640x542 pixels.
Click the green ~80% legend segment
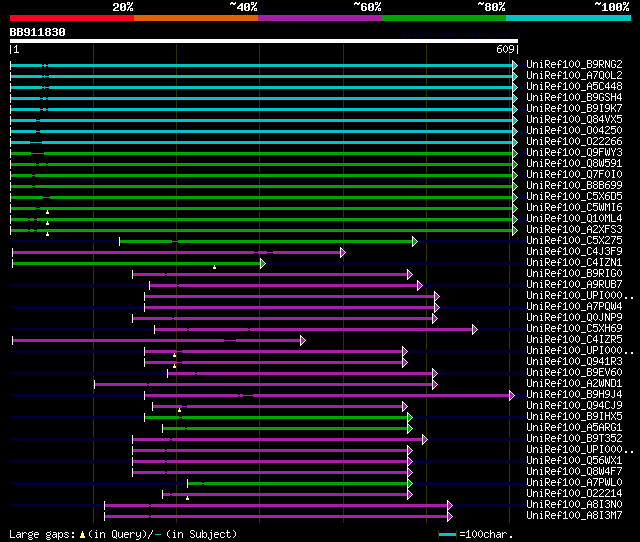coord(444,18)
